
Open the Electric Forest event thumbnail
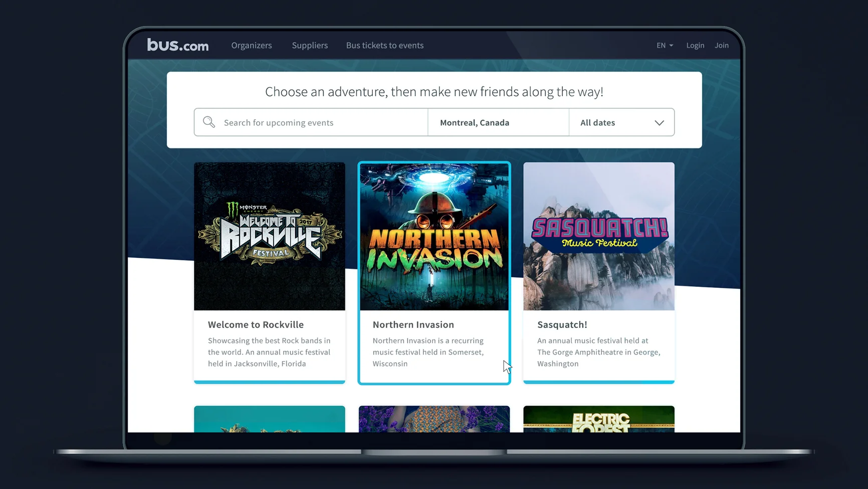point(599,419)
